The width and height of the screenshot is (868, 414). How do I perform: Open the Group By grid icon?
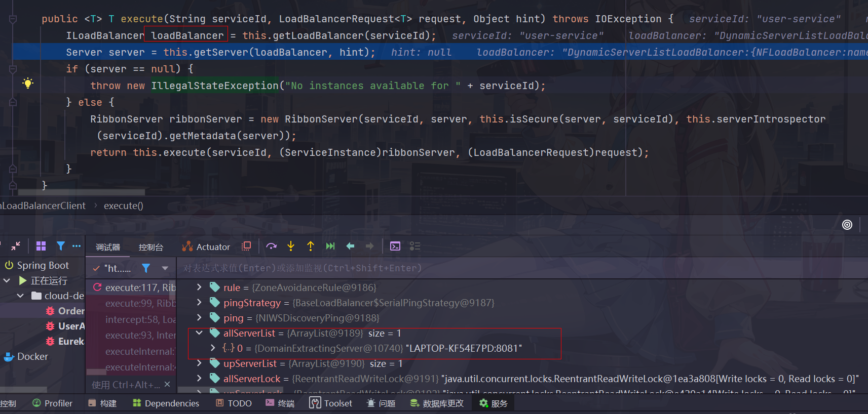tap(41, 246)
